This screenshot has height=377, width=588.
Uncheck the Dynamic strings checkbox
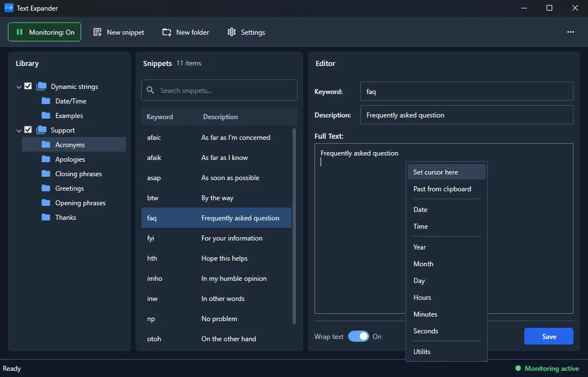pyautogui.click(x=28, y=86)
